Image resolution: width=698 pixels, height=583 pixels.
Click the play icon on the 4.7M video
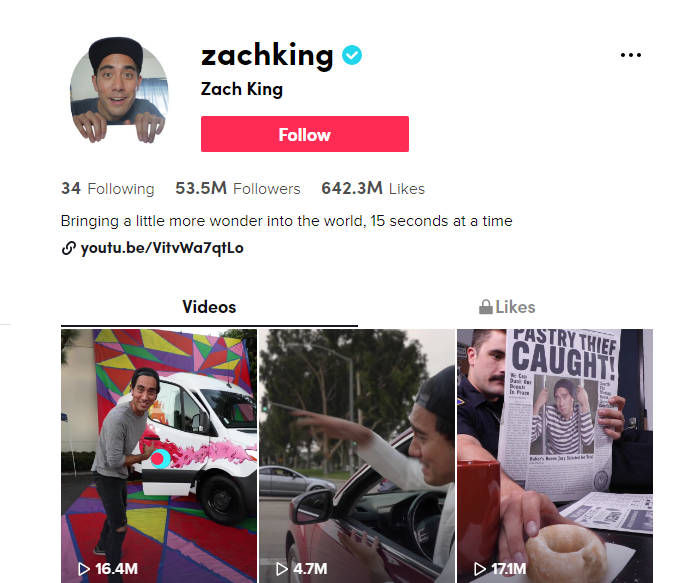pyautogui.click(x=281, y=568)
